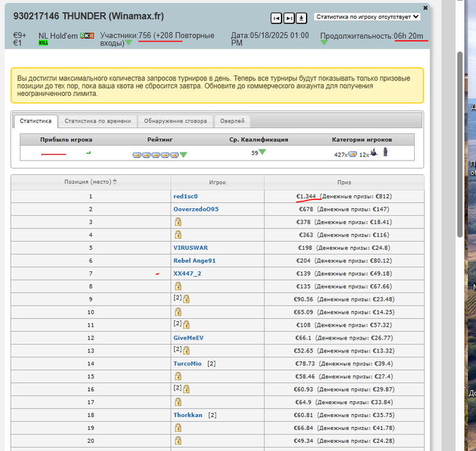Click the lock icon in position 11 row
Viewport: 476px width, 451px height.
pyautogui.click(x=186, y=324)
